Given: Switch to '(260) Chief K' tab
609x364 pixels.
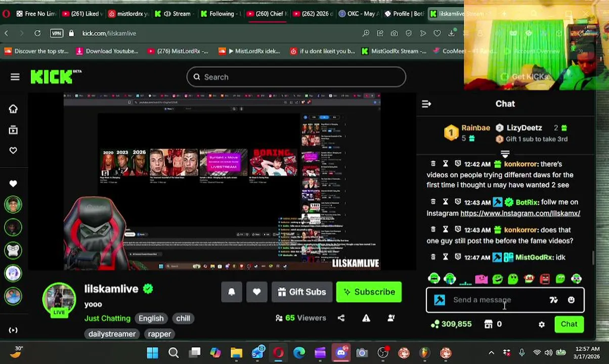Looking at the screenshot, I should click(266, 14).
